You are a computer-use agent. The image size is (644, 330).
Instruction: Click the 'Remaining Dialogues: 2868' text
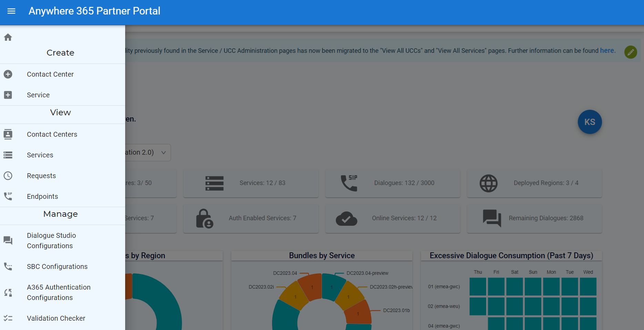546,218
